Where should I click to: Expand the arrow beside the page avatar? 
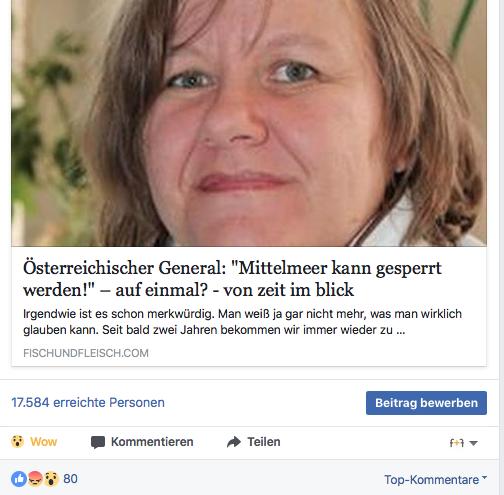pos(473,443)
